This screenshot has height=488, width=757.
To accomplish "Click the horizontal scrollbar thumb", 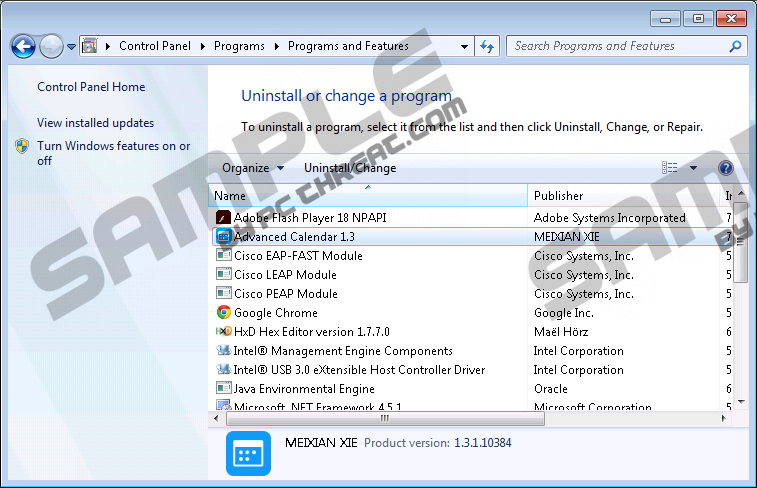I will [x=385, y=418].
